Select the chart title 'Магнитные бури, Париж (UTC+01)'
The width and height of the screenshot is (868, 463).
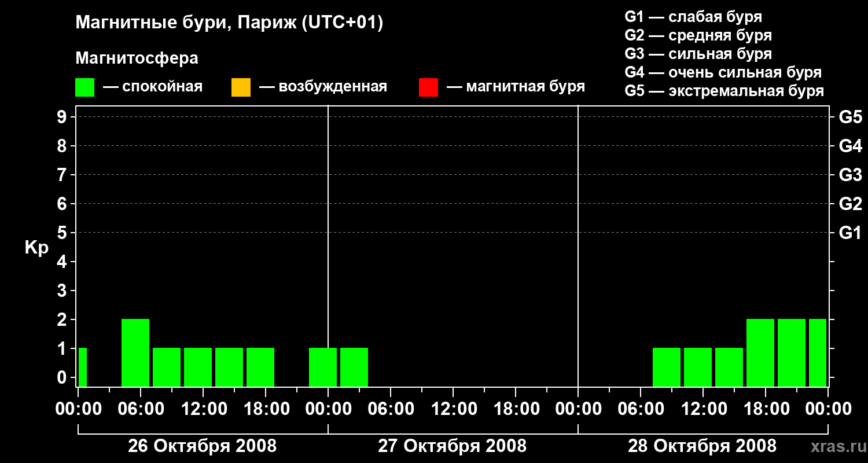(229, 23)
